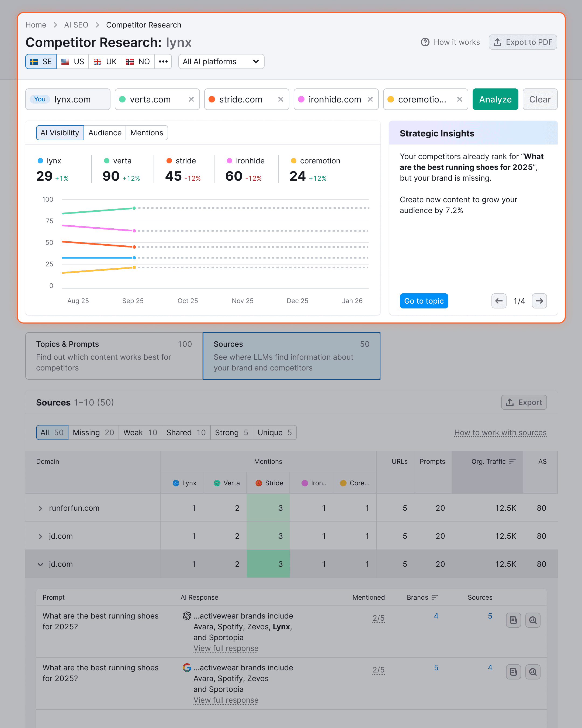The height and width of the screenshot is (728, 582).
Task: Click Go to topic button
Action: tap(424, 301)
